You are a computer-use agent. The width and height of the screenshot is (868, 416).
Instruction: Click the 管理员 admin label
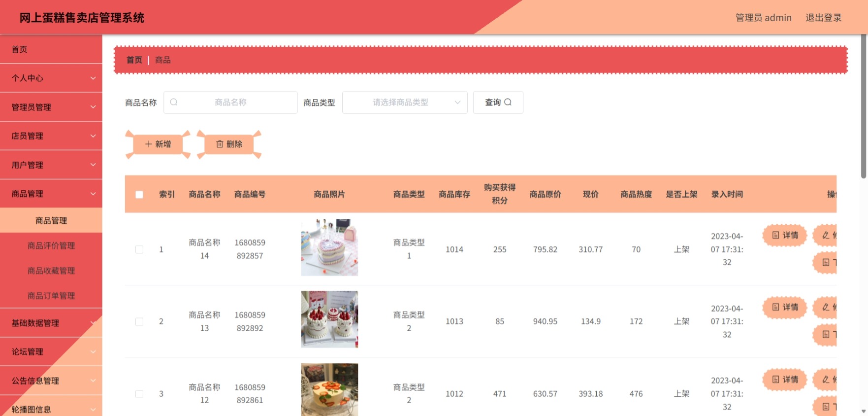point(763,18)
